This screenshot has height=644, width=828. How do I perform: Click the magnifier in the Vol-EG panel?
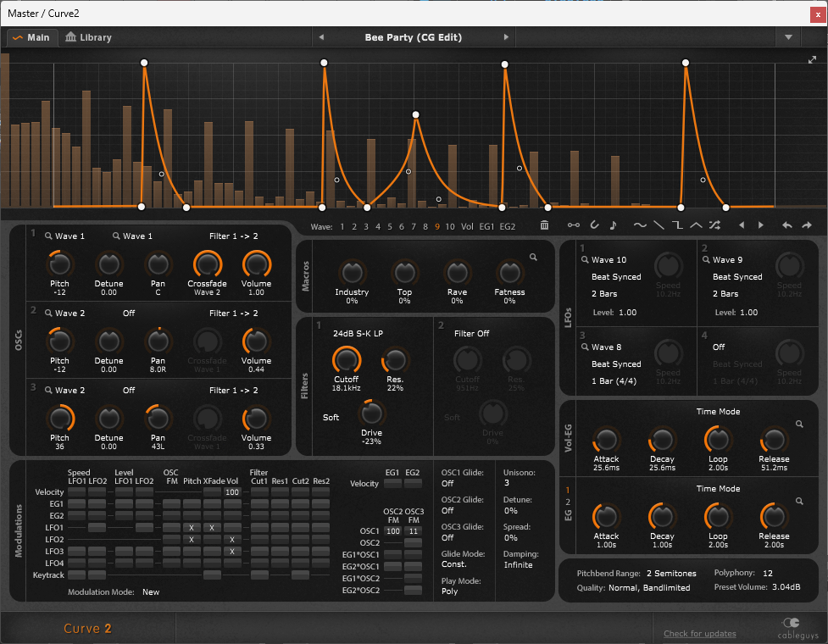[799, 424]
